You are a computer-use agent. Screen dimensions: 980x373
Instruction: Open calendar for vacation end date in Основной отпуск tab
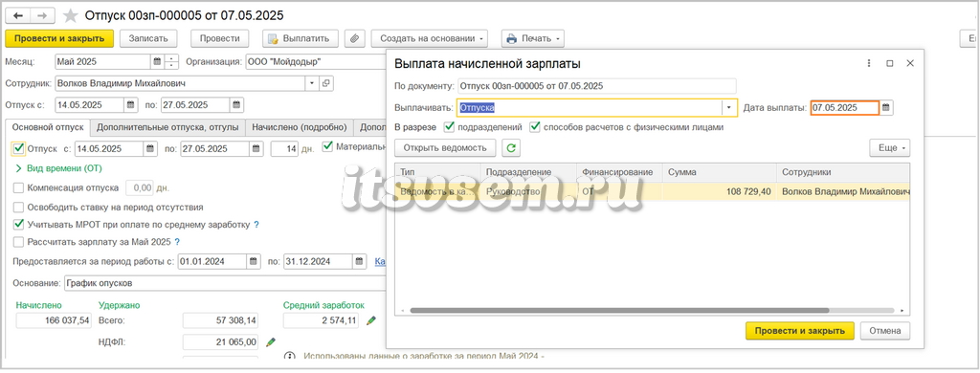256,148
